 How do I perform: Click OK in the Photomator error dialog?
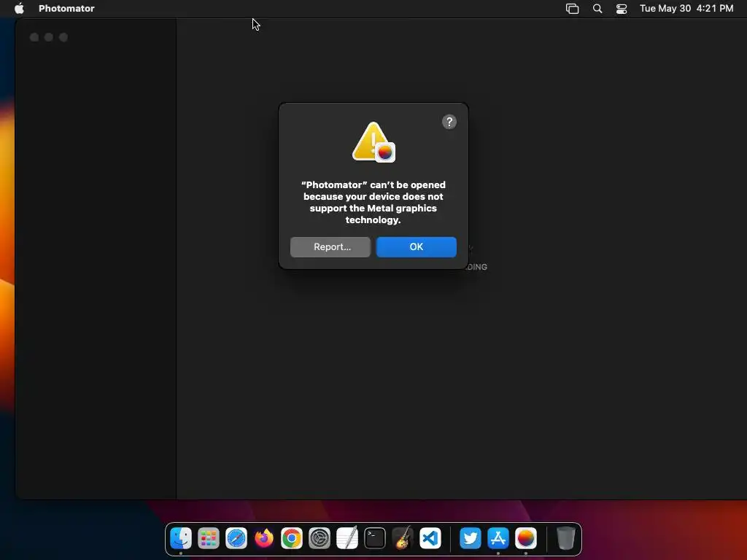pos(416,246)
